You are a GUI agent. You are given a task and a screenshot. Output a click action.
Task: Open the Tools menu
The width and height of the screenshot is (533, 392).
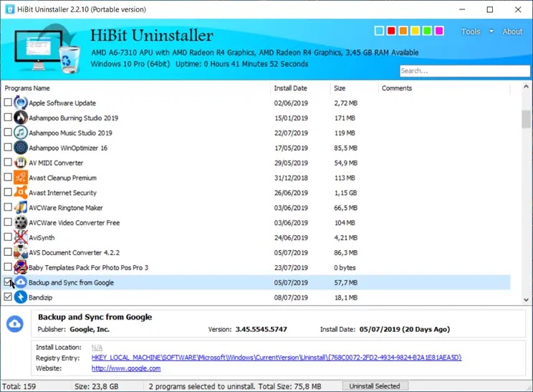(471, 32)
